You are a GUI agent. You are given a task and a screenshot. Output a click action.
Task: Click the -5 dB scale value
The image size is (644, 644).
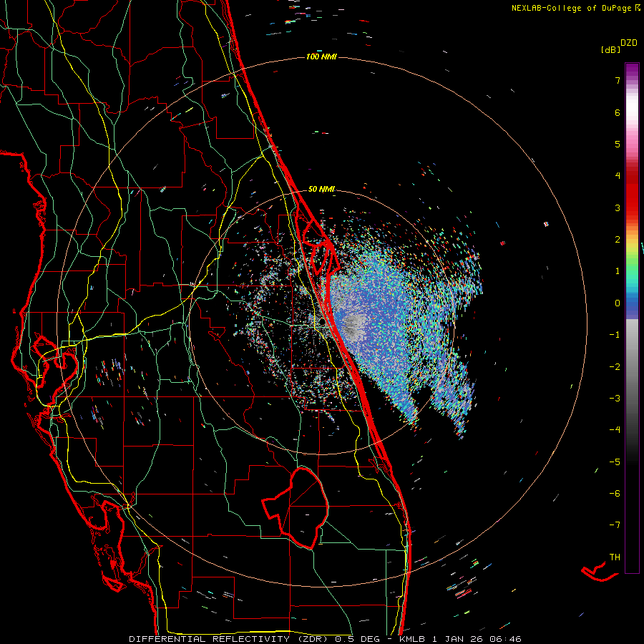[615, 462]
